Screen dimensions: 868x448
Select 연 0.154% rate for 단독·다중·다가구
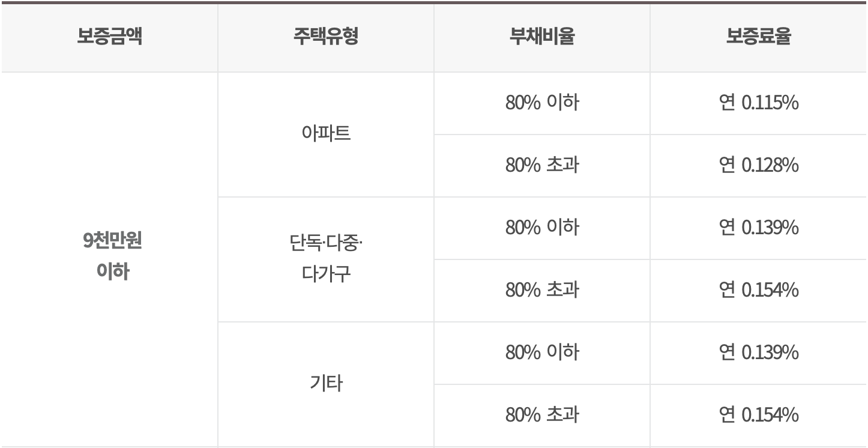click(x=759, y=291)
